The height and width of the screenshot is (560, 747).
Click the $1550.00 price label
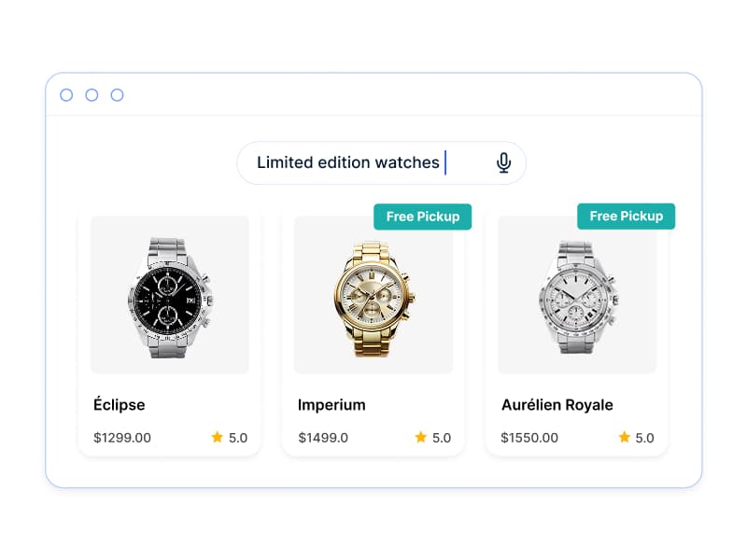[529, 438]
